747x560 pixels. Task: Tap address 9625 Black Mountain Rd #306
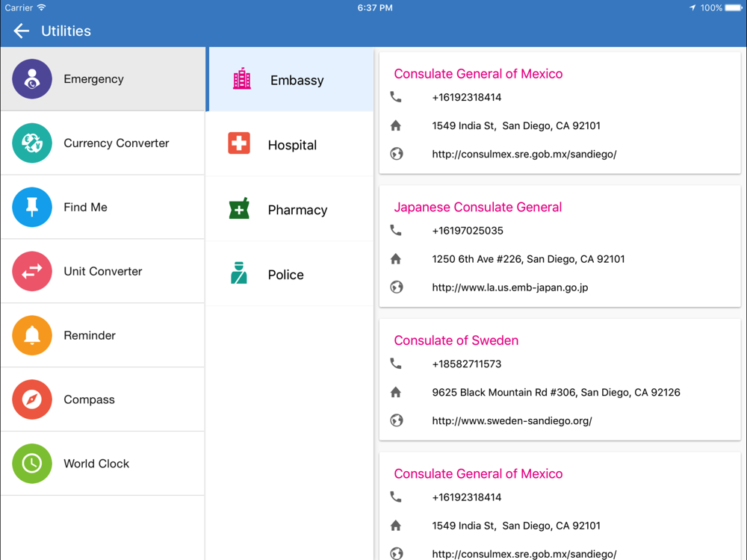pos(556,393)
